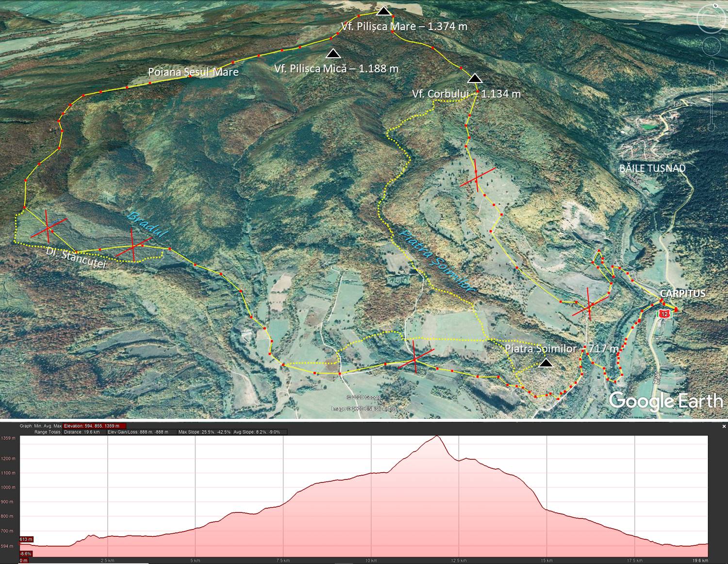Click the compass North indicator
This screenshot has width=728, height=564.
point(715,5)
